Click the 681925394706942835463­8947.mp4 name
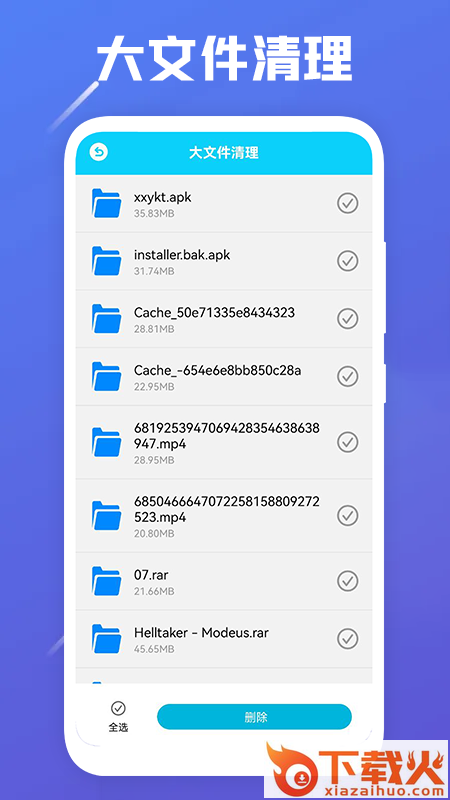 point(227,436)
